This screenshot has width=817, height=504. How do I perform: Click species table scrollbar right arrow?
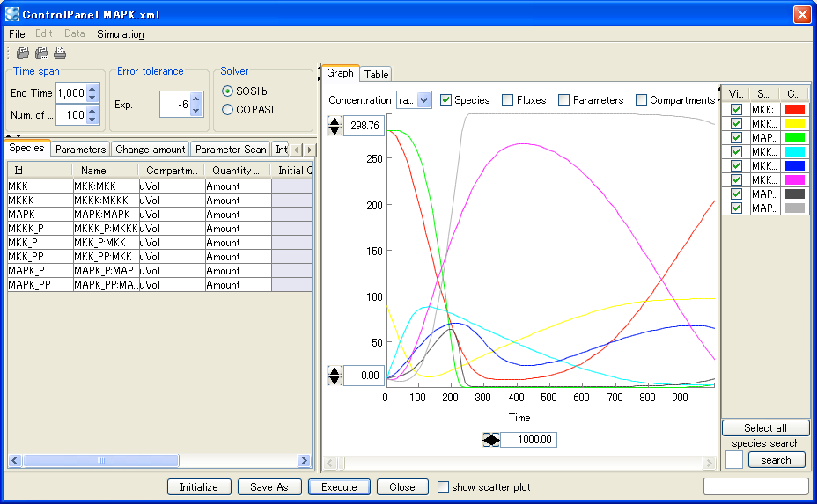[x=305, y=460]
